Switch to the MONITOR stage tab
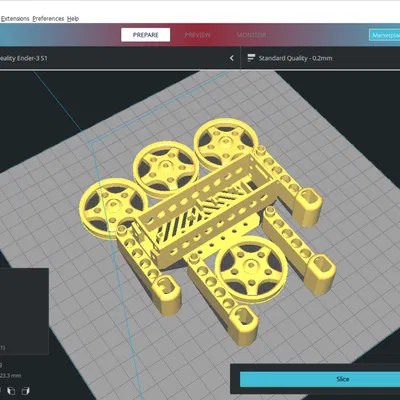 [x=251, y=35]
